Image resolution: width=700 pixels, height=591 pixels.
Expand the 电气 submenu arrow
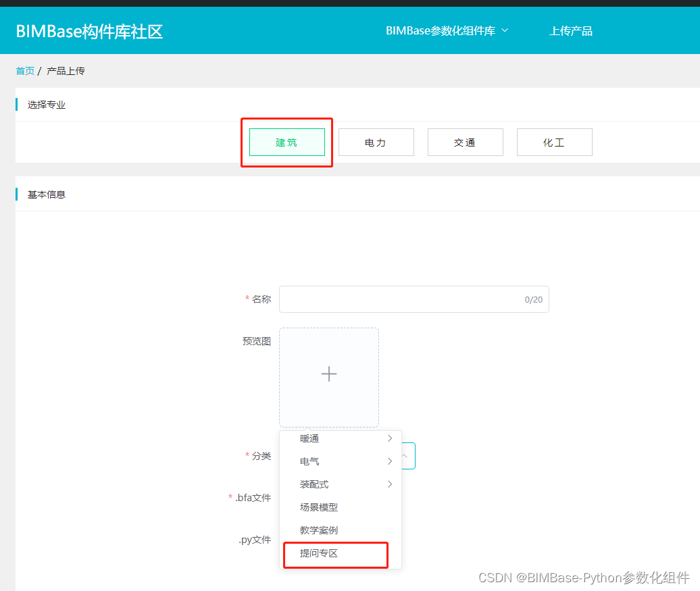[390, 461]
